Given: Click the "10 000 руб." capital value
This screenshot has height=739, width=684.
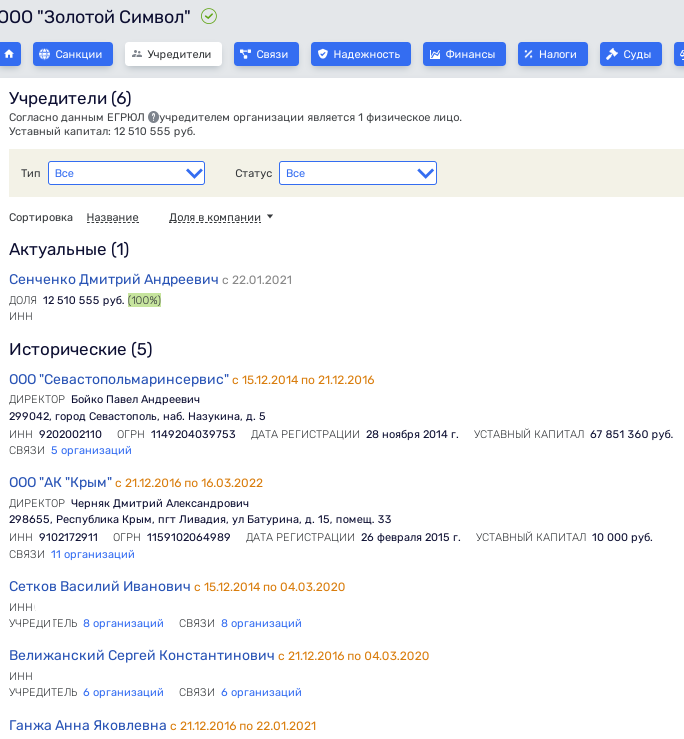Looking at the screenshot, I should [622, 537].
